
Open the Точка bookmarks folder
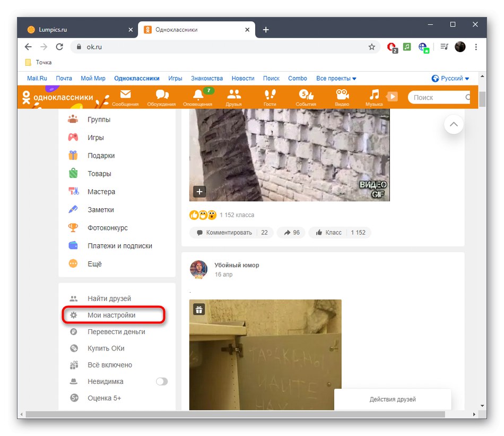[x=38, y=62]
